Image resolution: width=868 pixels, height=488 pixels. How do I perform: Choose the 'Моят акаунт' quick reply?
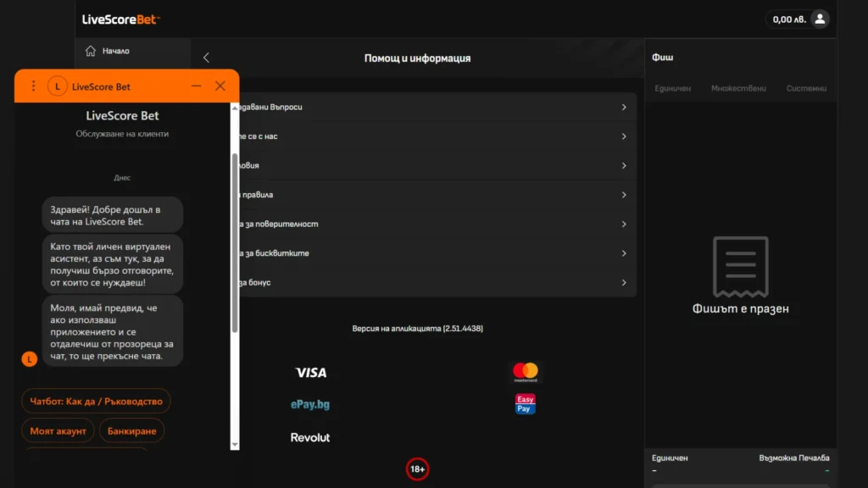click(58, 431)
